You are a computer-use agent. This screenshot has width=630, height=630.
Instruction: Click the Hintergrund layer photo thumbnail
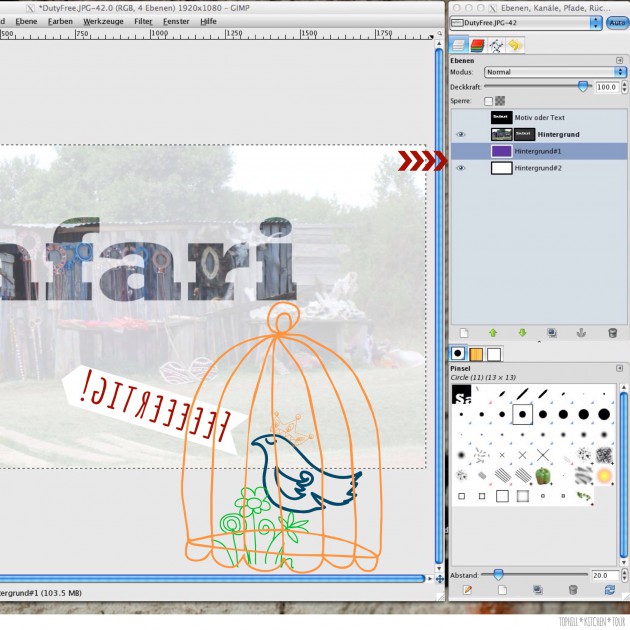tap(501, 134)
